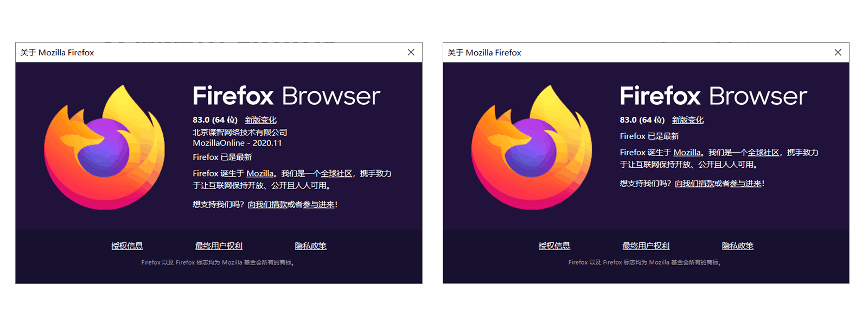The width and height of the screenshot is (868, 326).
Task: Close the right About Mozilla Firefox dialog
Action: [x=838, y=52]
